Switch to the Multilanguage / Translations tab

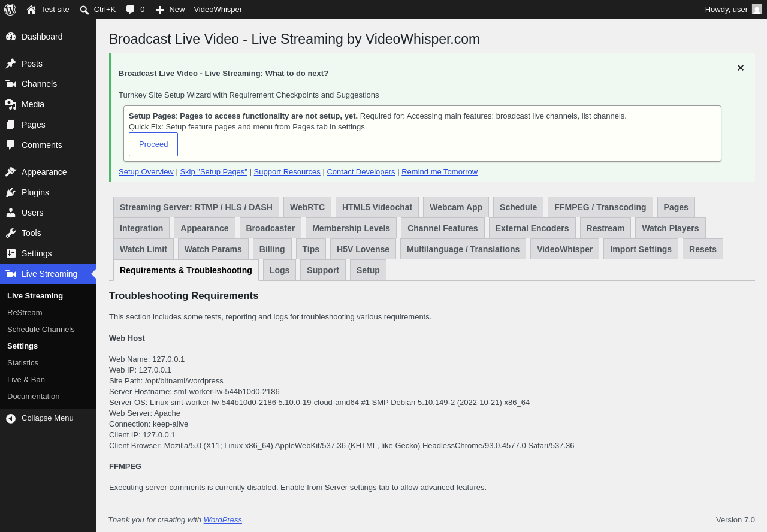[463, 249]
